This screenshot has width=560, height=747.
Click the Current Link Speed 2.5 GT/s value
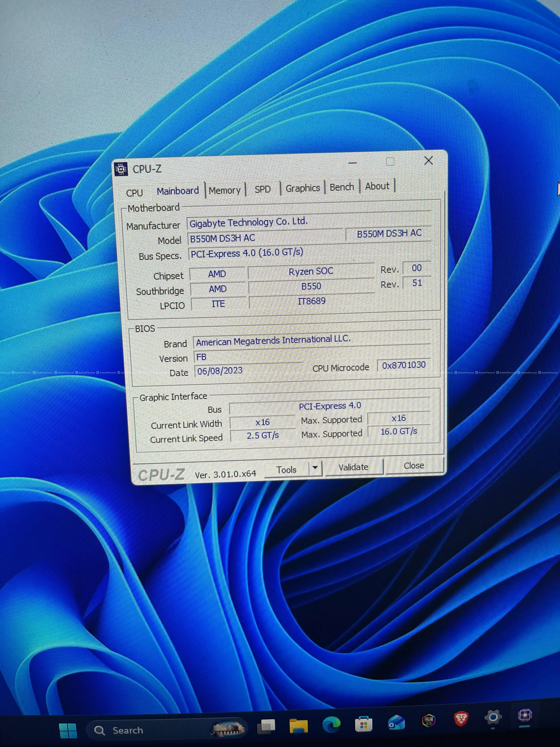263,435
